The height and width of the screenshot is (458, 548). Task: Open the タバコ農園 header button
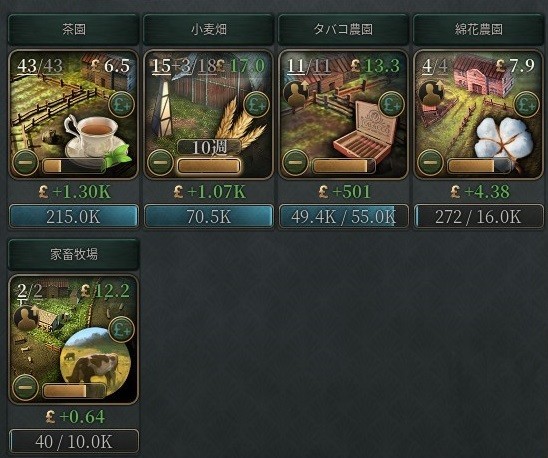pyautogui.click(x=343, y=29)
